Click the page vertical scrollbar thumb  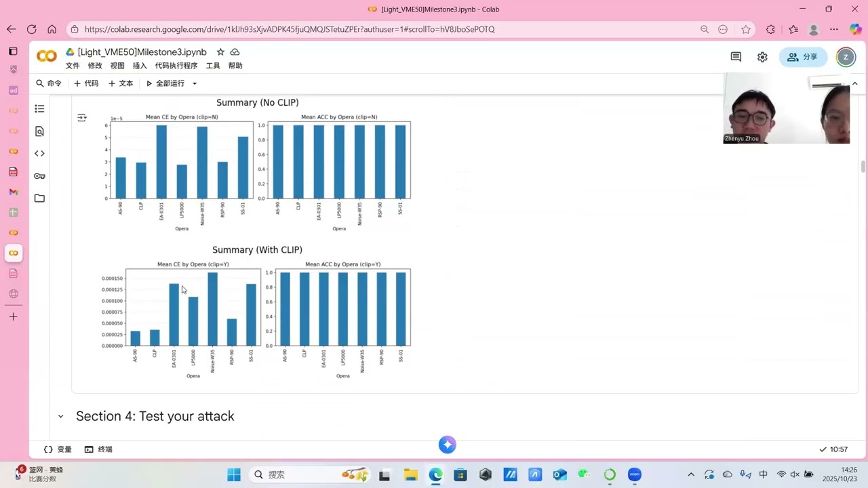point(863,167)
